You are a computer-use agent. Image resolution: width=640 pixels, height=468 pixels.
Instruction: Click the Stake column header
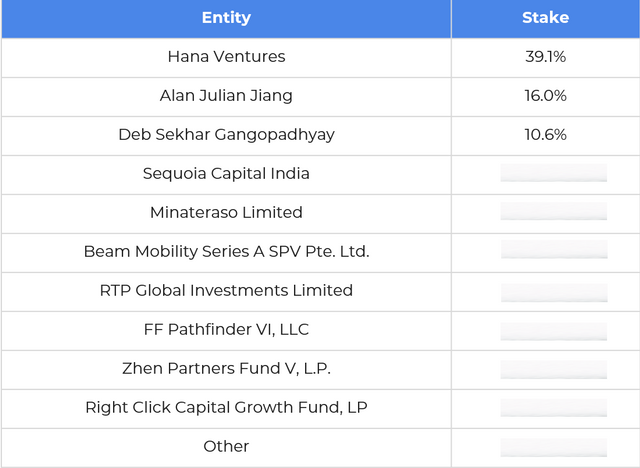[x=545, y=18]
